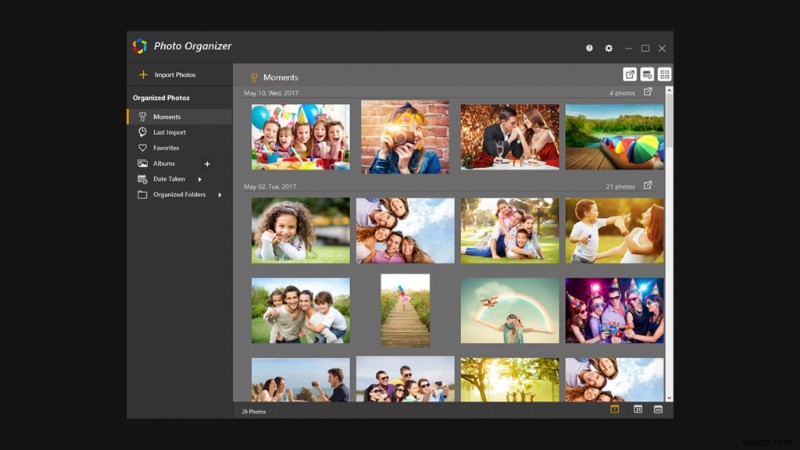Open the friends in sunglasses selfie photo

(x=405, y=379)
